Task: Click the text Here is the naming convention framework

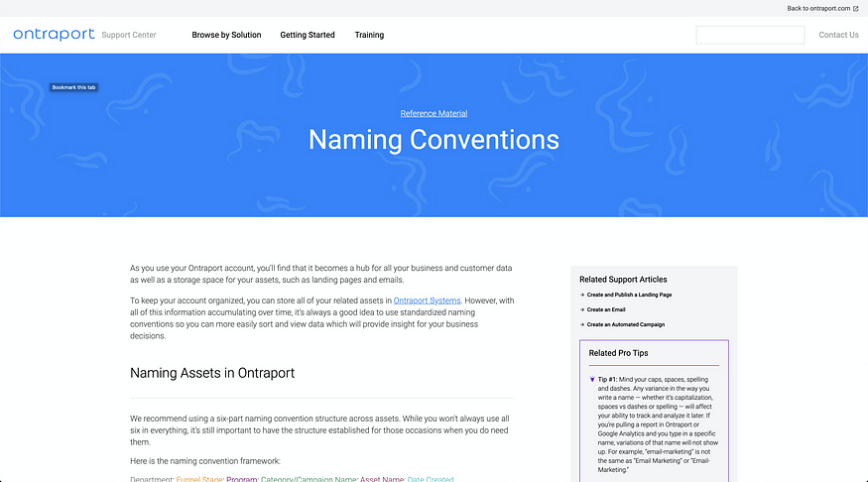Action: click(x=204, y=461)
